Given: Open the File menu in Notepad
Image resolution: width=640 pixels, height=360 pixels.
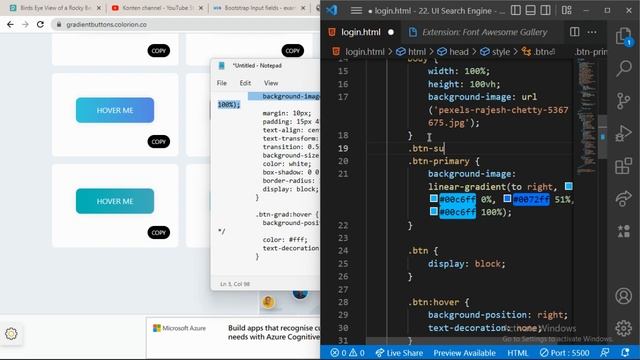Looking at the screenshot, I should [222, 83].
